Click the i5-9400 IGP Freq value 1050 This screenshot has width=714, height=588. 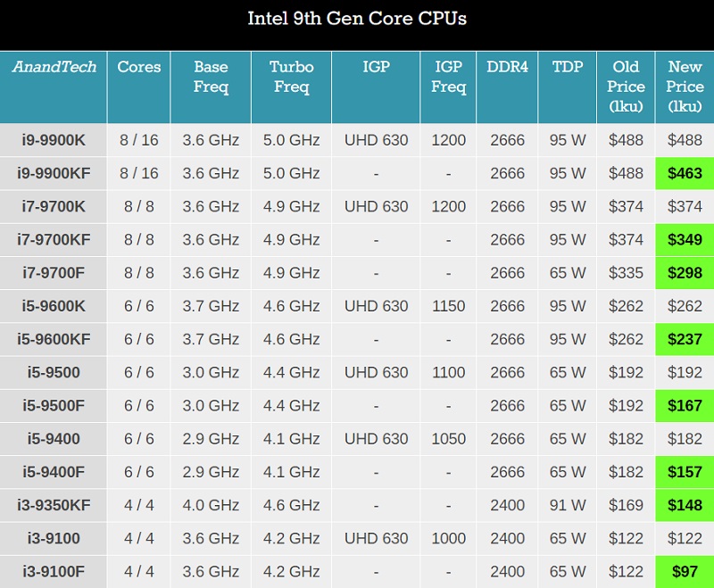[449, 439]
